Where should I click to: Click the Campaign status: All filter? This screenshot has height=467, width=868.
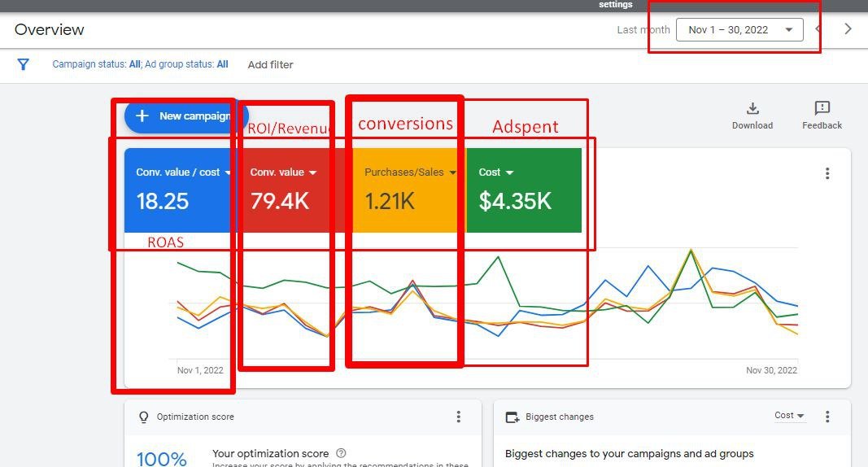pyautogui.click(x=97, y=64)
